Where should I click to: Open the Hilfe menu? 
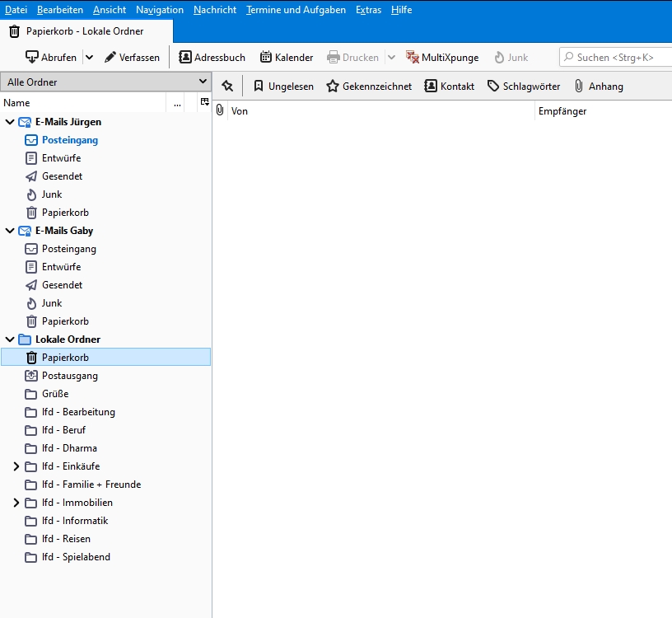401,9
